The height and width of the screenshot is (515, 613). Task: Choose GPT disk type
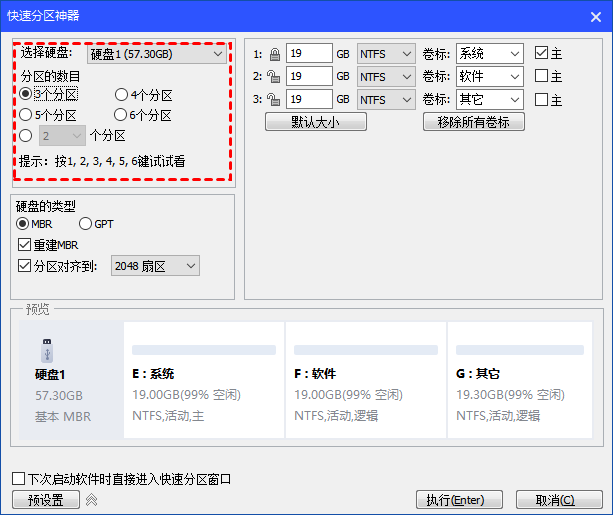click(85, 224)
